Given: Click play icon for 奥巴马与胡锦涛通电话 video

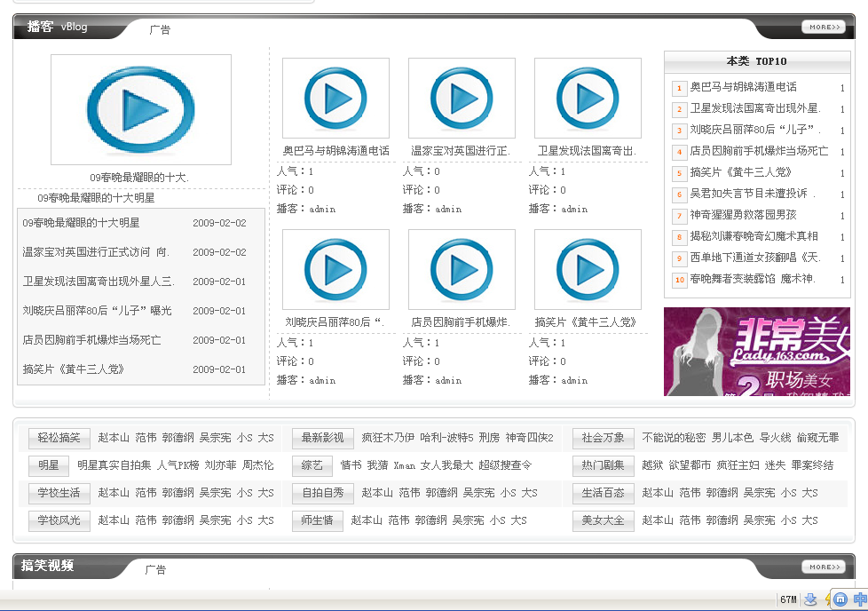Looking at the screenshot, I should click(x=335, y=98).
